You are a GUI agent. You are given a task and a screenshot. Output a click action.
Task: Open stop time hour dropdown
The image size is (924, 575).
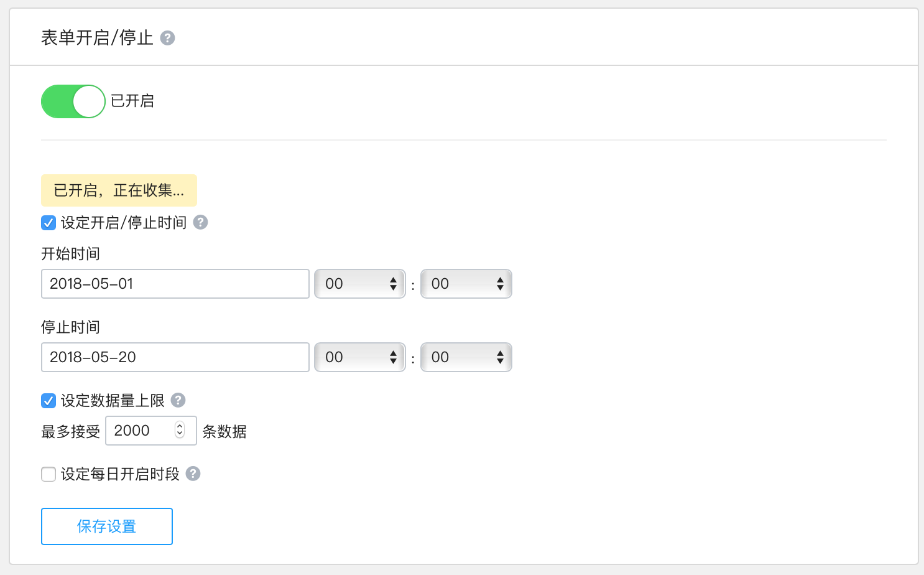(x=360, y=357)
